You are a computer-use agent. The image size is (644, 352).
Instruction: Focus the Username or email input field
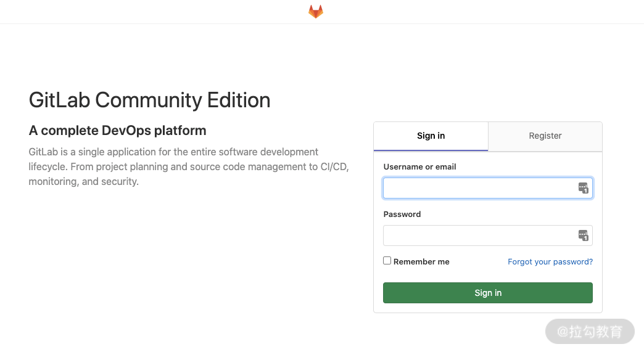[x=478, y=188]
